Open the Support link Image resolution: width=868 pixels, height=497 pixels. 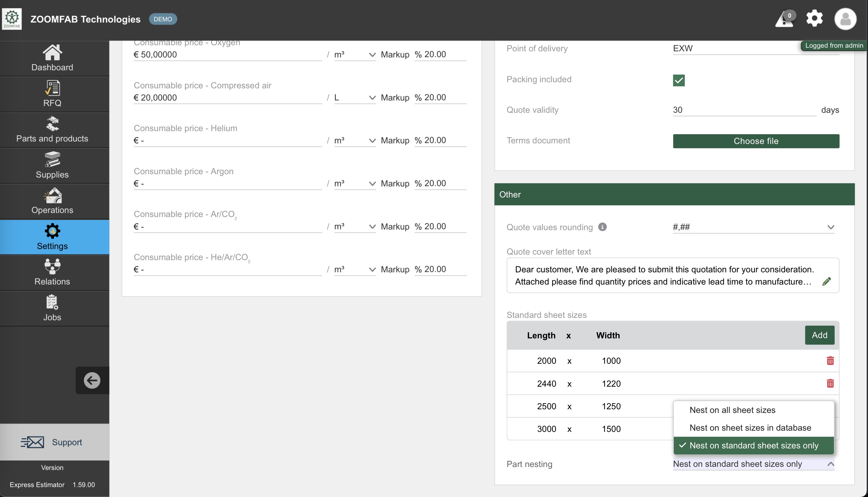[x=52, y=442]
